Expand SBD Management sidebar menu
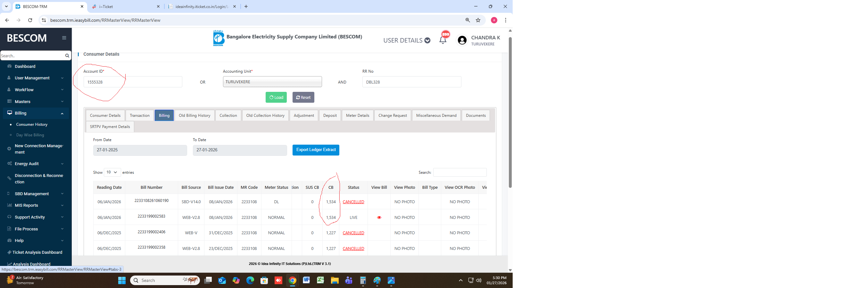The height and width of the screenshot is (288, 868). click(35, 194)
